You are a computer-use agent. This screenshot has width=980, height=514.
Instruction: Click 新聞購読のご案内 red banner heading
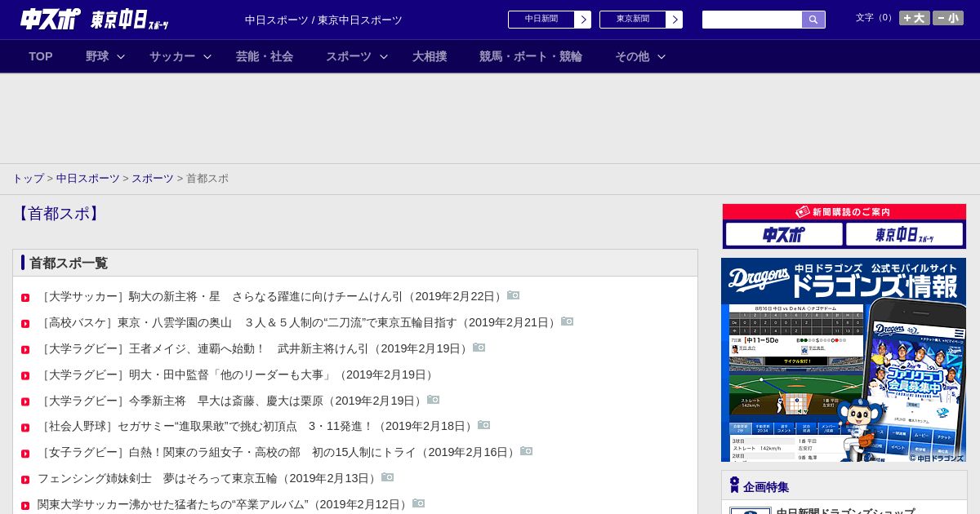point(844,212)
